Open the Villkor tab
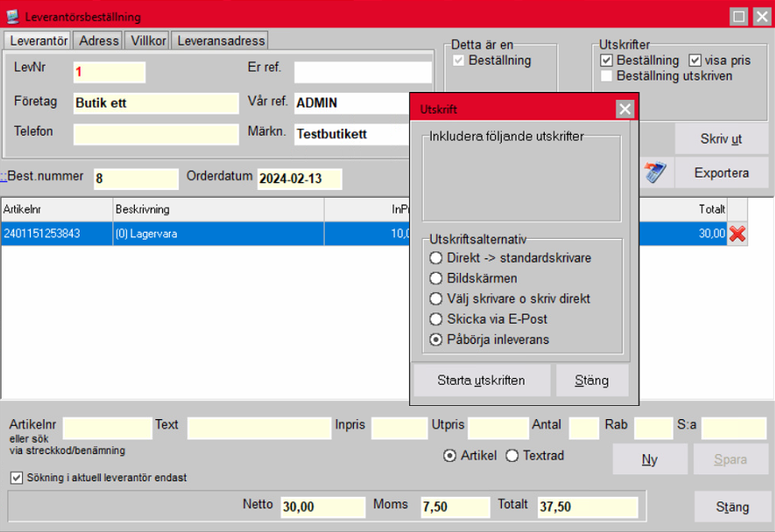The width and height of the screenshot is (775, 532). click(x=148, y=40)
